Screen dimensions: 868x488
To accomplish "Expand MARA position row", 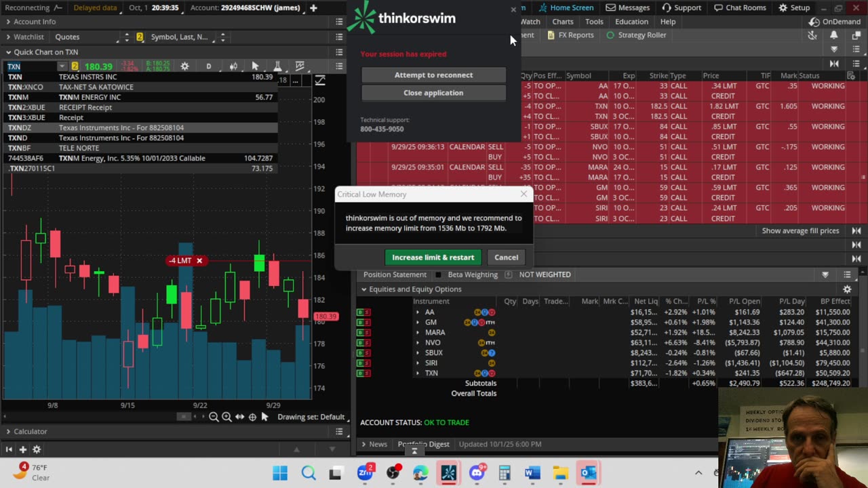I will 417,333.
